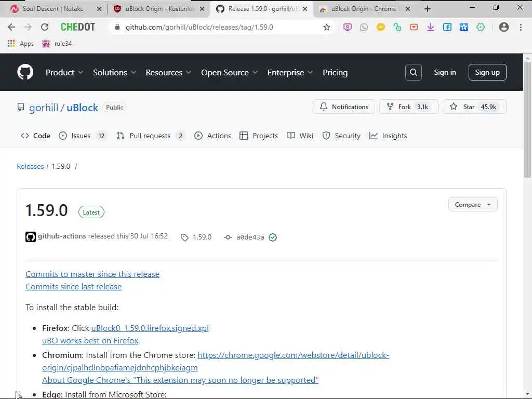
Task: Close the Soul Descent tab
Action: (99, 9)
